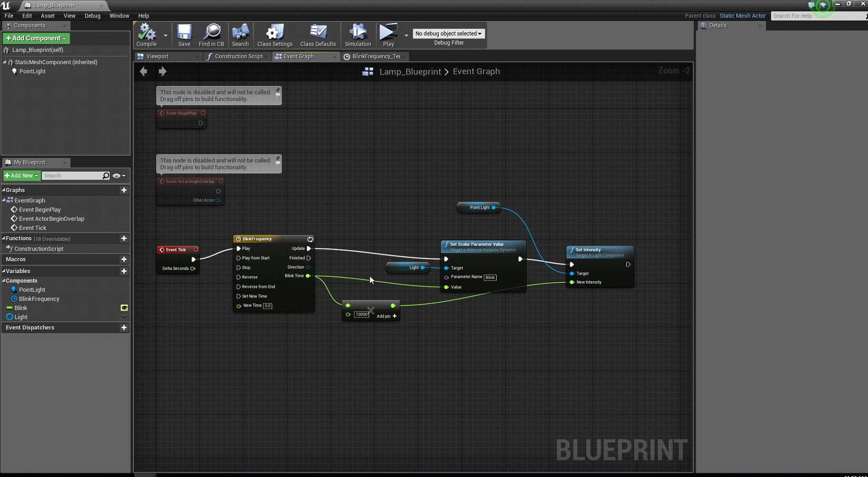Click the Play toolbar button

click(388, 35)
